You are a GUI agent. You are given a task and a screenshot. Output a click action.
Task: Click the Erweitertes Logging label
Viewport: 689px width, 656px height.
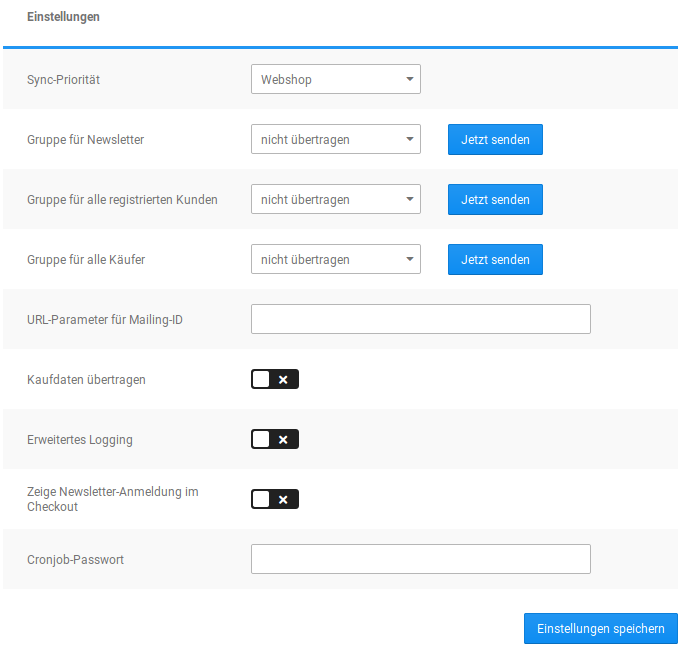click(79, 440)
